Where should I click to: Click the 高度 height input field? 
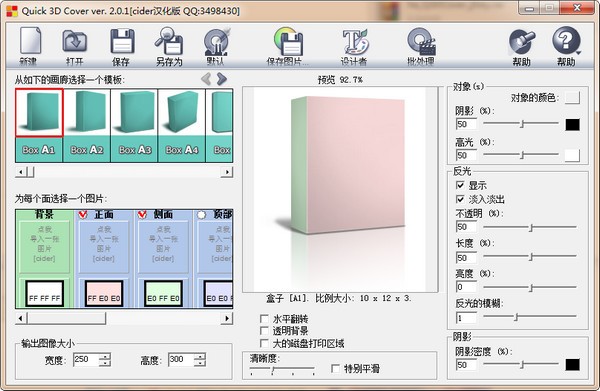(181, 359)
